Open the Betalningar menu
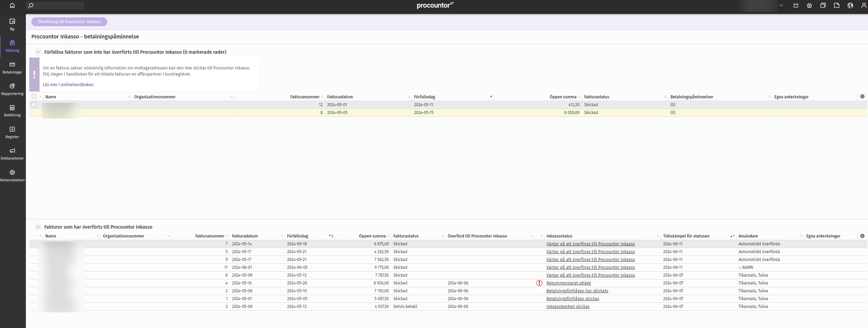Viewport: 868px width, 328px height. pyautogui.click(x=12, y=68)
